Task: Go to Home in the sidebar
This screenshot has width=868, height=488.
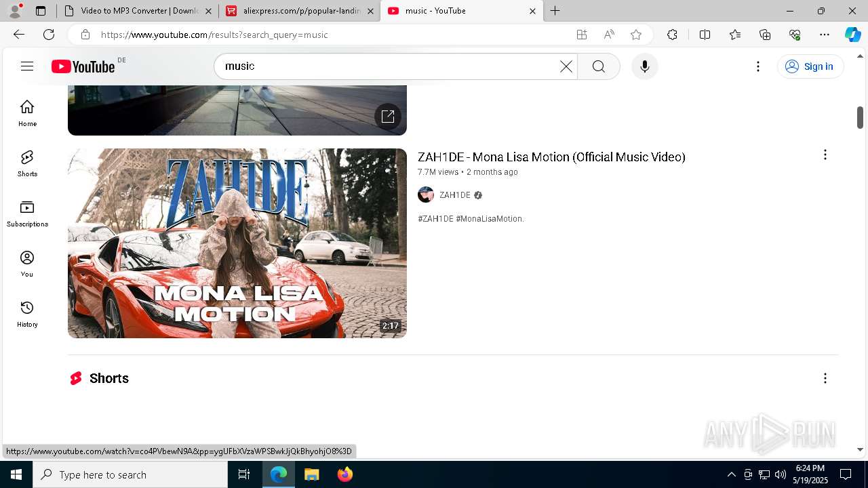Action: tap(27, 113)
